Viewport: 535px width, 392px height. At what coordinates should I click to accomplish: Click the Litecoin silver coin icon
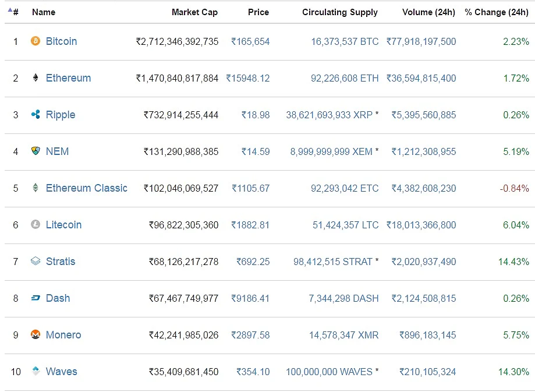tap(36, 224)
